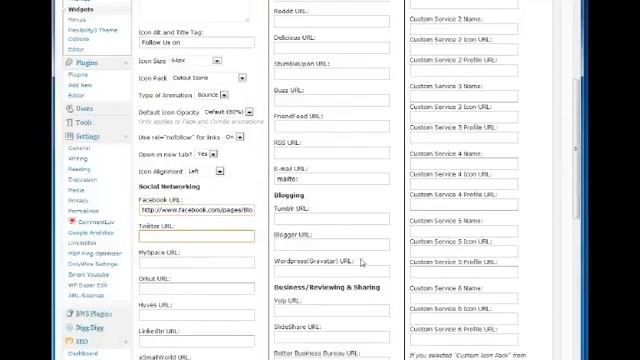Screen dimensions: 640x360
Task: Open the Open in new tab dropdown
Action: click(x=213, y=154)
